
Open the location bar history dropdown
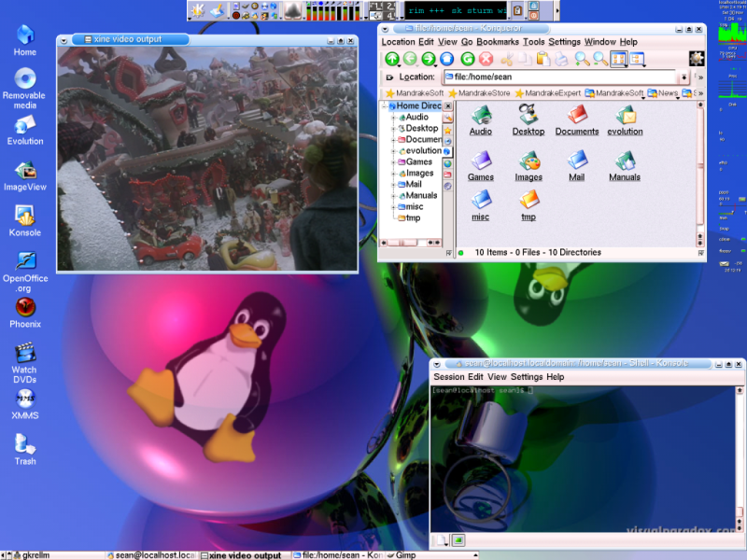coord(684,77)
